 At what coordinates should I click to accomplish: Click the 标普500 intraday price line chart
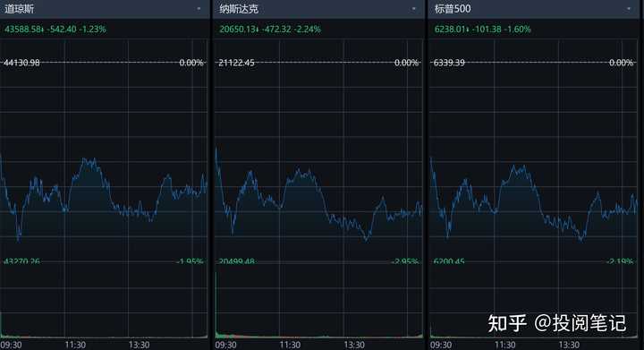click(x=534, y=200)
